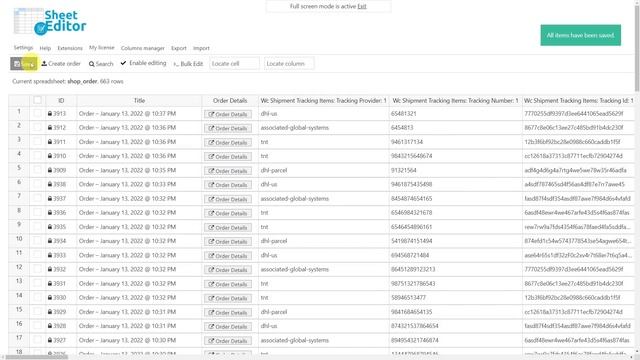Open Columns manager menu
The width and height of the screenshot is (640, 360).
[x=142, y=48]
